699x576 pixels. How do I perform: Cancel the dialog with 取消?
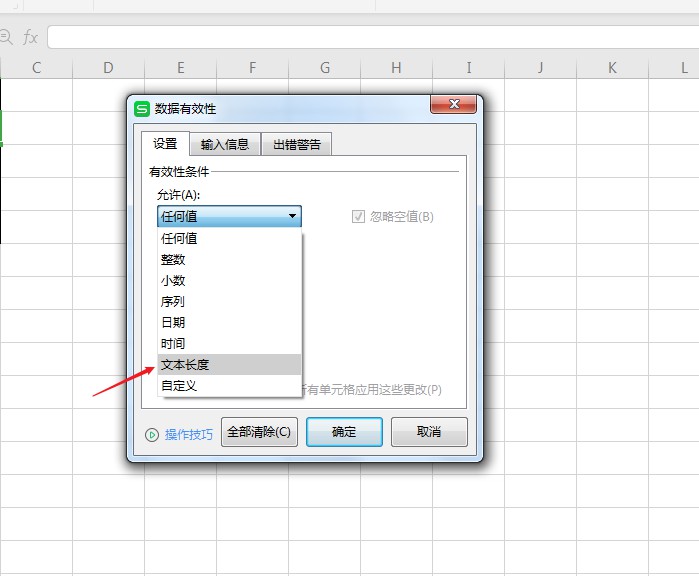click(429, 432)
